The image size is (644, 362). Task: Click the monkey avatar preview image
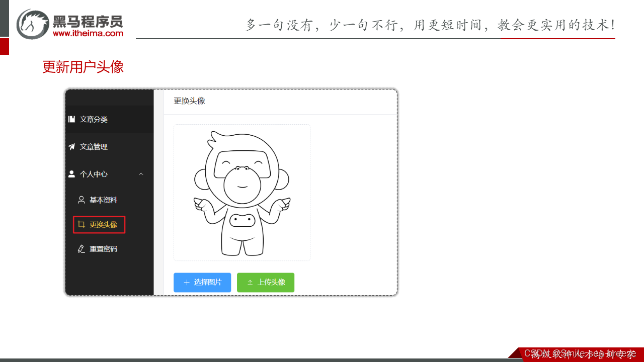point(242,193)
